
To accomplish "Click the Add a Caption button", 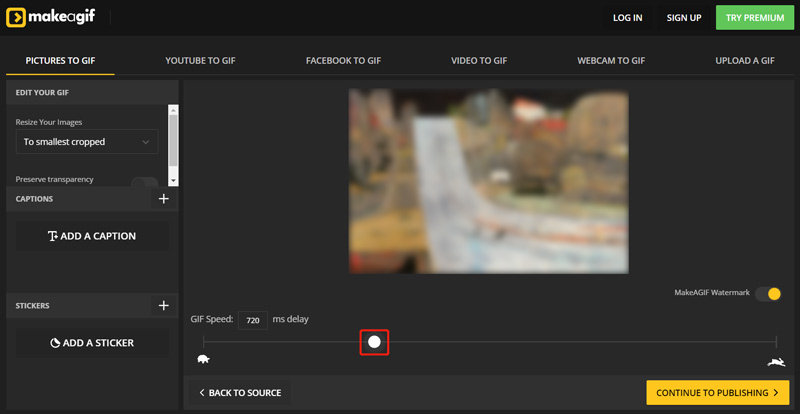I will [x=92, y=236].
